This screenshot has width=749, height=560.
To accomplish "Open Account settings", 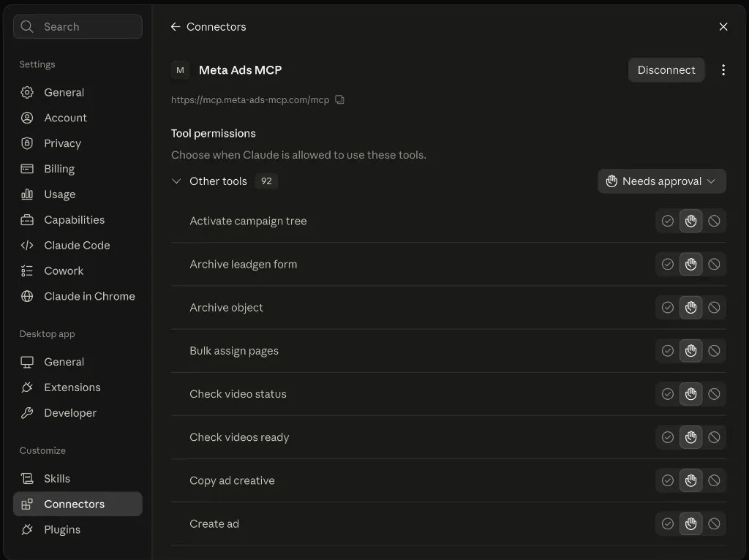I will (78, 118).
